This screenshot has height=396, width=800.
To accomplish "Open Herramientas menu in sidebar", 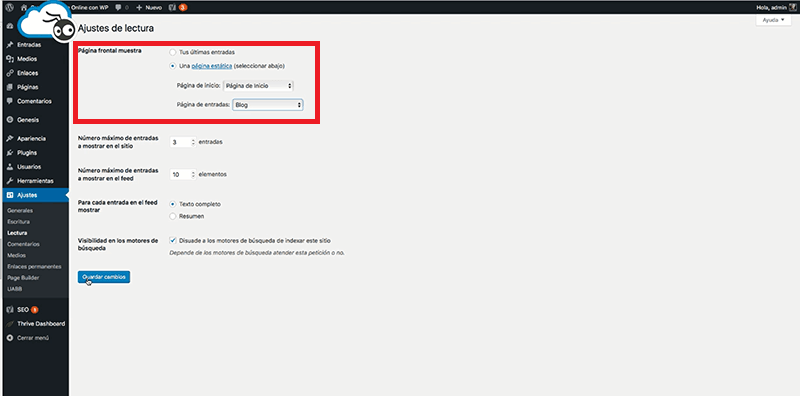I will pyautogui.click(x=35, y=181).
